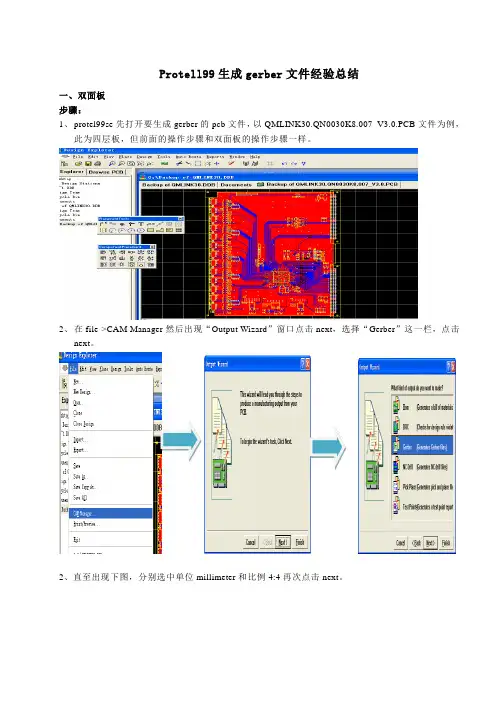The height and width of the screenshot is (702, 496).
Task: Click the blue down arrow toolbar icon
Action: (x=304, y=164)
